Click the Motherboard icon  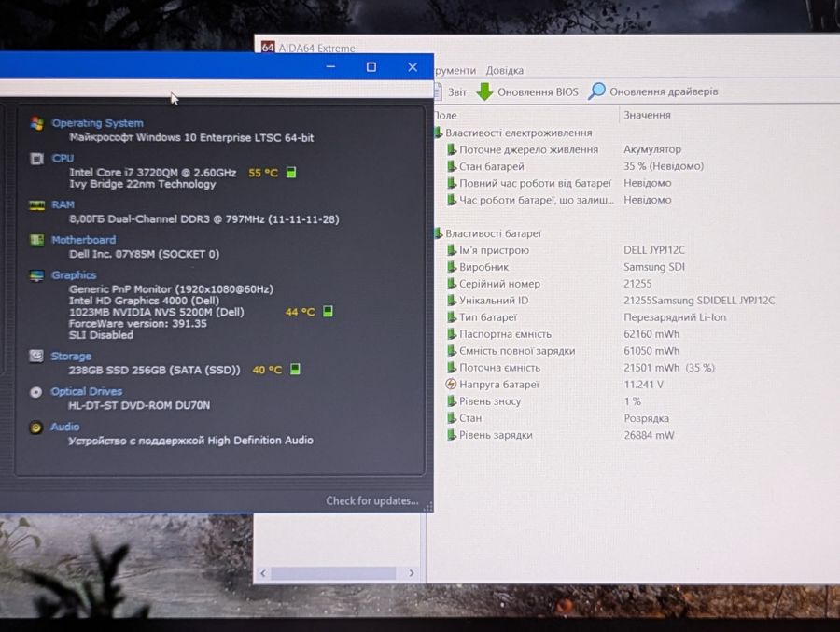point(36,240)
